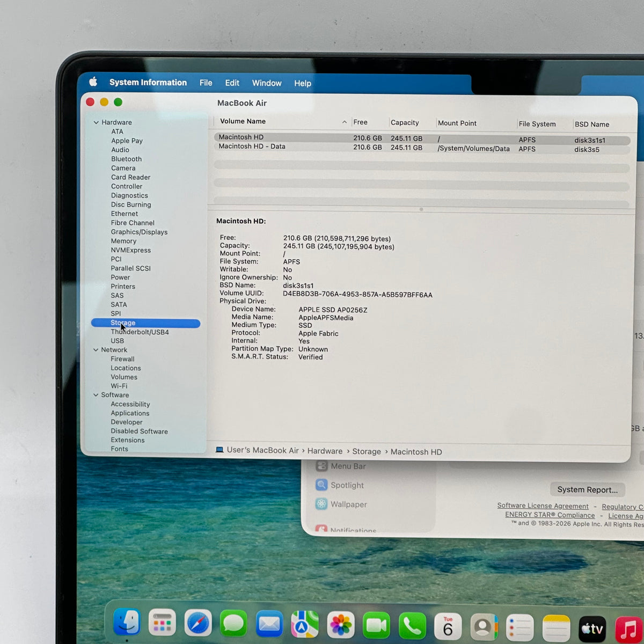Screen dimensions: 644x644
Task: Select Bluetooth in the sidebar
Action: click(126, 159)
